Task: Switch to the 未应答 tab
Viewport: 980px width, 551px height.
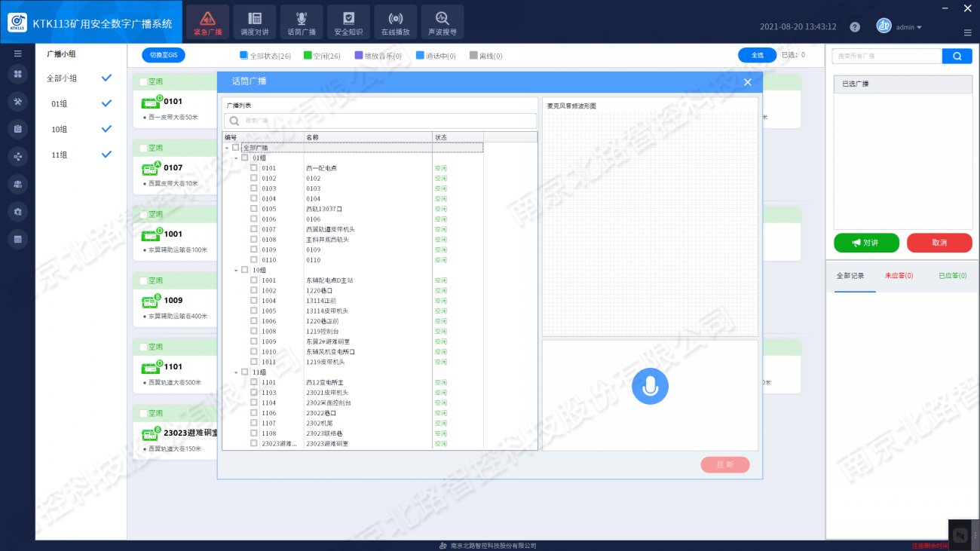Action: (x=899, y=276)
